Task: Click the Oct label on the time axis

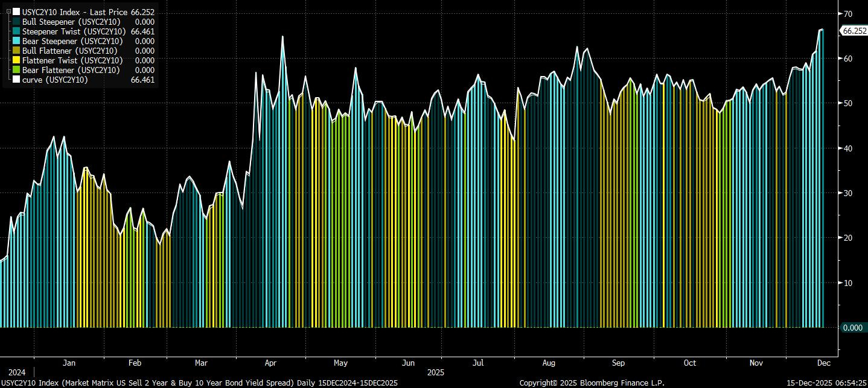Action: 689,363
